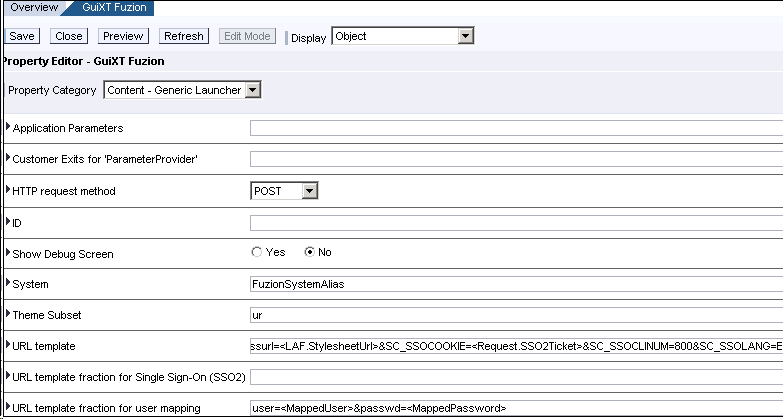The image size is (783, 419).
Task: Select the GuiXT Fuzion tab
Action: point(114,7)
